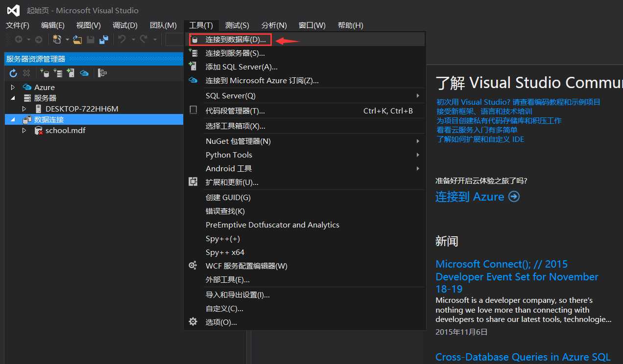This screenshot has height=364, width=623.
Task: Expand the school.mdf node arrow
Action: point(24,131)
